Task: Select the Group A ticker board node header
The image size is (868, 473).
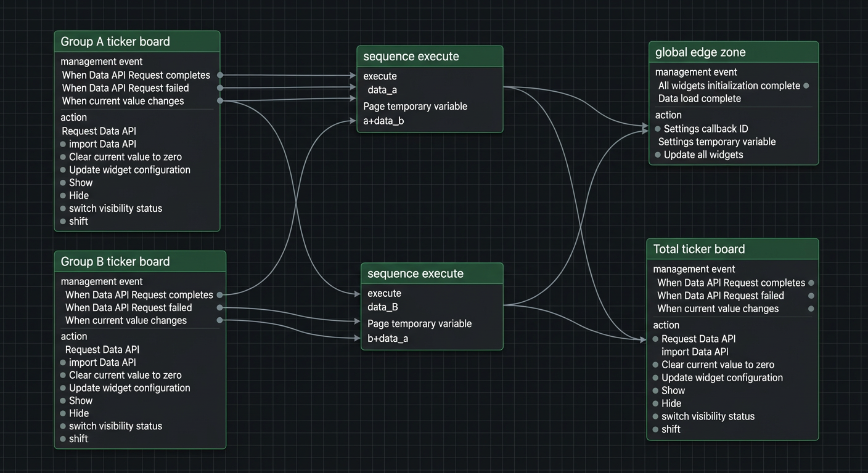Action: (137, 42)
